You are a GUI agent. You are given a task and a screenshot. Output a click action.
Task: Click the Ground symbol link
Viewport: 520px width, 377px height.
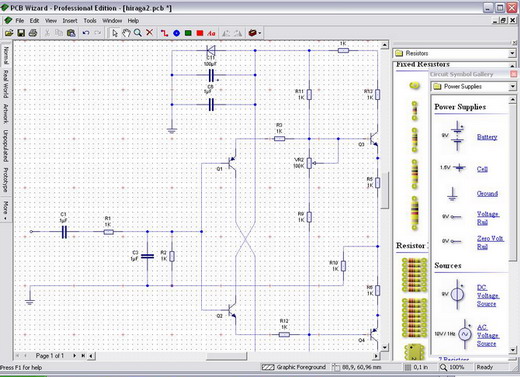point(487,194)
